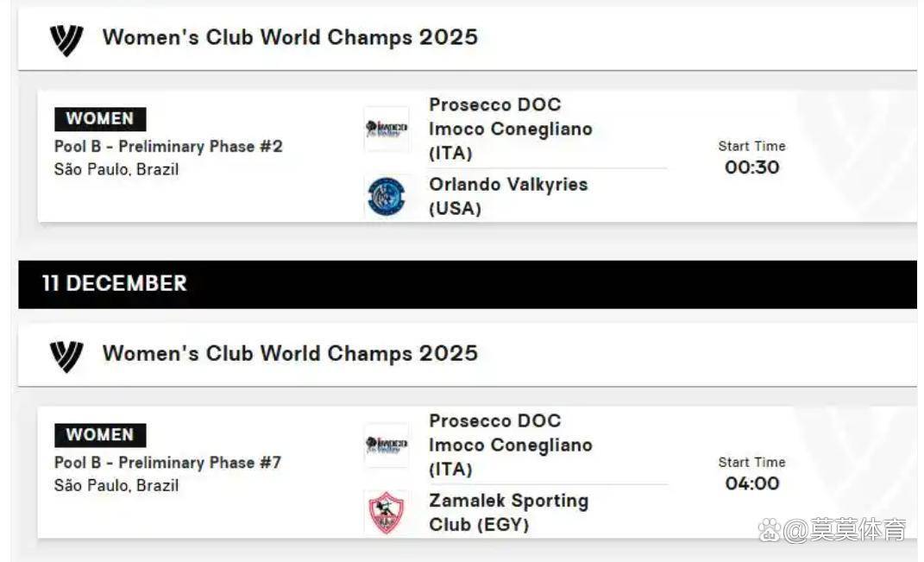Open Women's Club World Champs 2025 below date bar
Screen dimensions: 924x562
click(x=290, y=353)
